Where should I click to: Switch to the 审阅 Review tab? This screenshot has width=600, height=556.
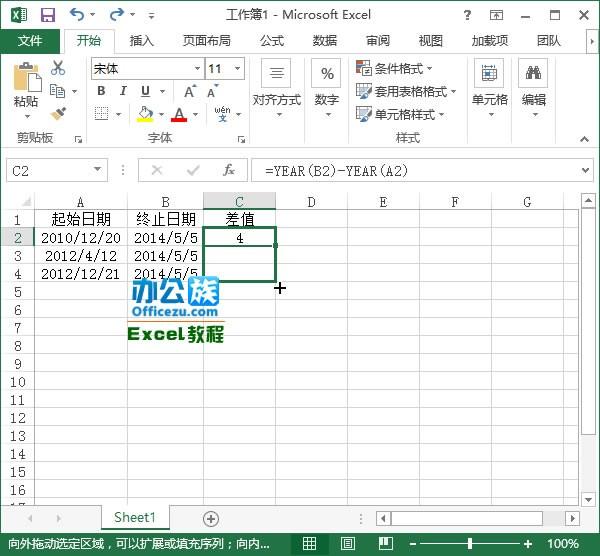[378, 41]
